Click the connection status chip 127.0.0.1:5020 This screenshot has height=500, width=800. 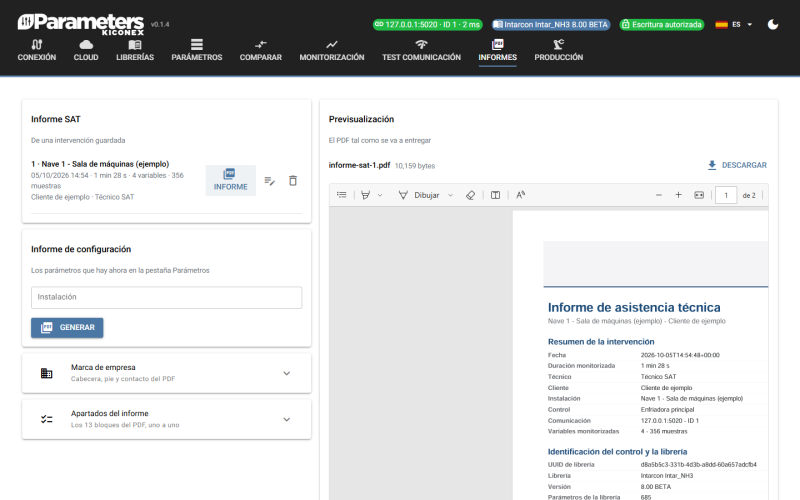pos(428,24)
